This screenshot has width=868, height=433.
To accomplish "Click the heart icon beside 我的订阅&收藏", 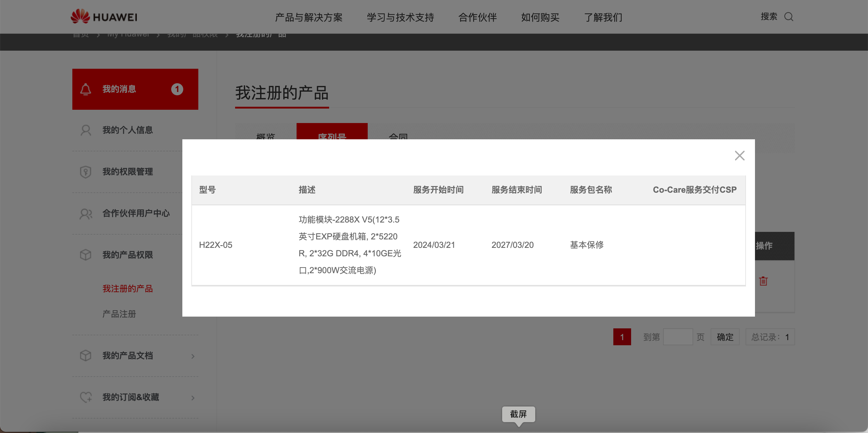I will [x=86, y=397].
